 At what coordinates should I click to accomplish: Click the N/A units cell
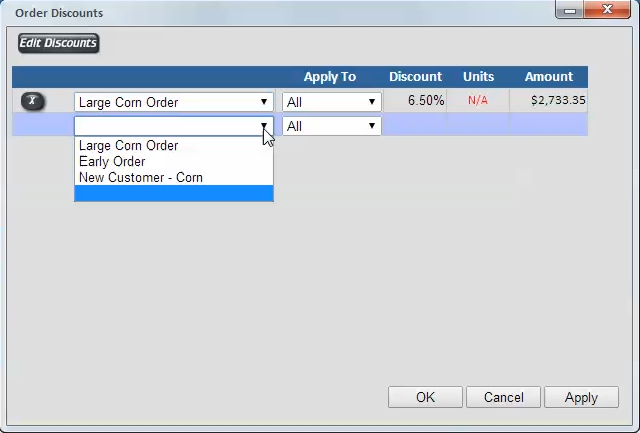point(478,100)
